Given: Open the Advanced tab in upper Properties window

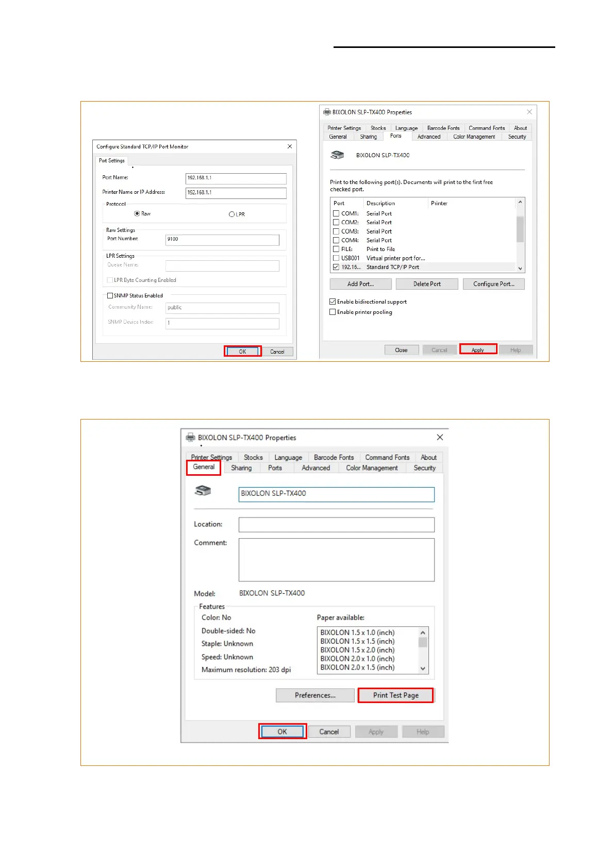Looking at the screenshot, I should pyautogui.click(x=429, y=137).
